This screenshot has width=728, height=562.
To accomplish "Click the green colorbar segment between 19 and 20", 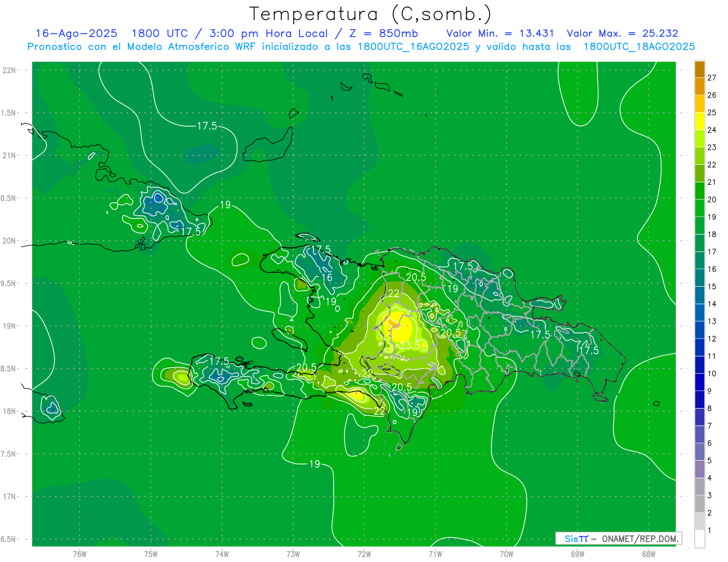I will coord(699,208).
